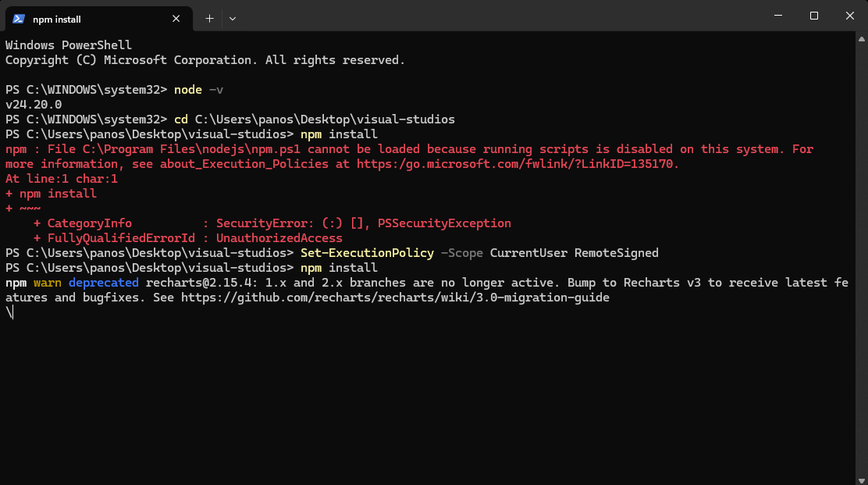Close the npm install tab
Screen dimensions: 868x485
pyautogui.click(x=176, y=19)
